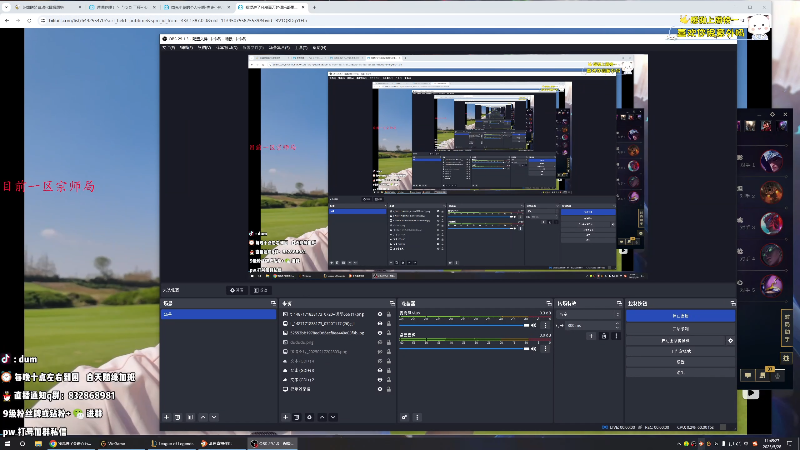
Task: Click the Start Recording button in Controls
Action: 680,327
